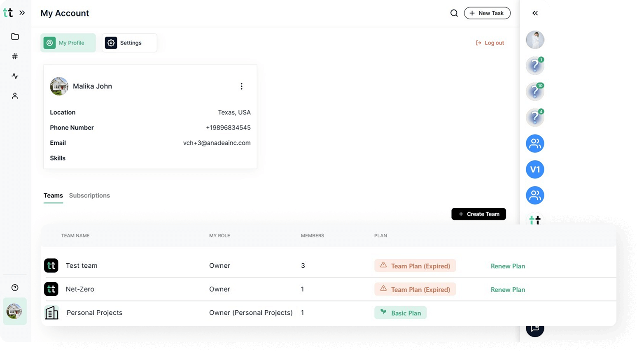Select the Teams tab

click(x=53, y=196)
